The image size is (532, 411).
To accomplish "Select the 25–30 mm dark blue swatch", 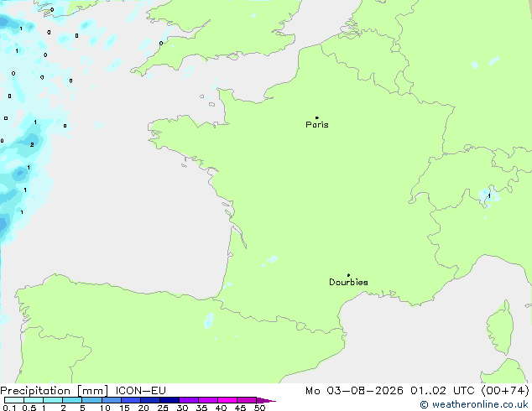I will (x=170, y=400).
